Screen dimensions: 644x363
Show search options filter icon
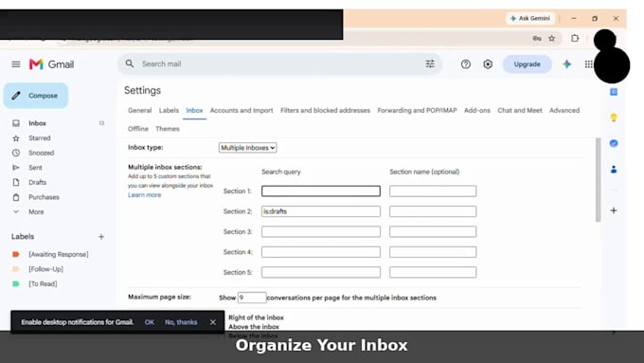(430, 64)
